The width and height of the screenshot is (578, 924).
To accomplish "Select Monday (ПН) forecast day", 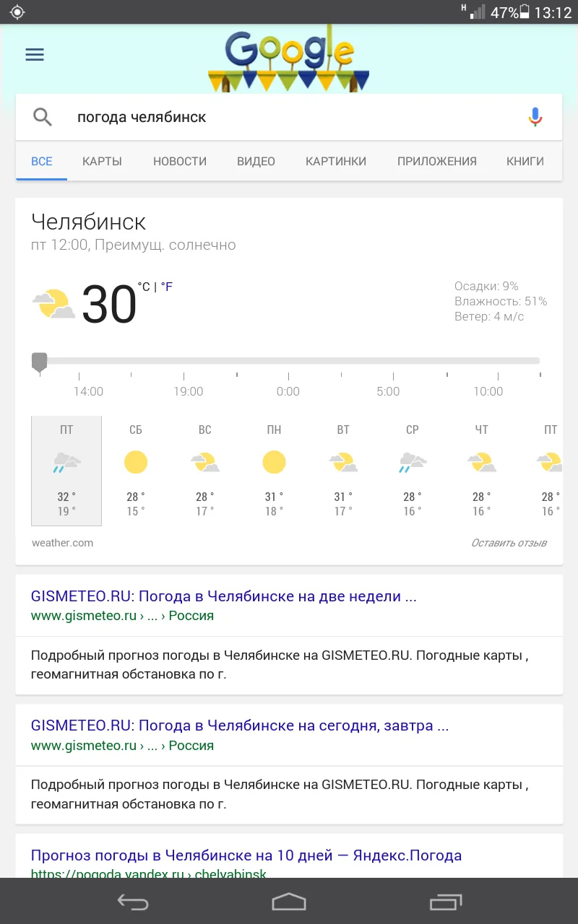I will (274, 471).
